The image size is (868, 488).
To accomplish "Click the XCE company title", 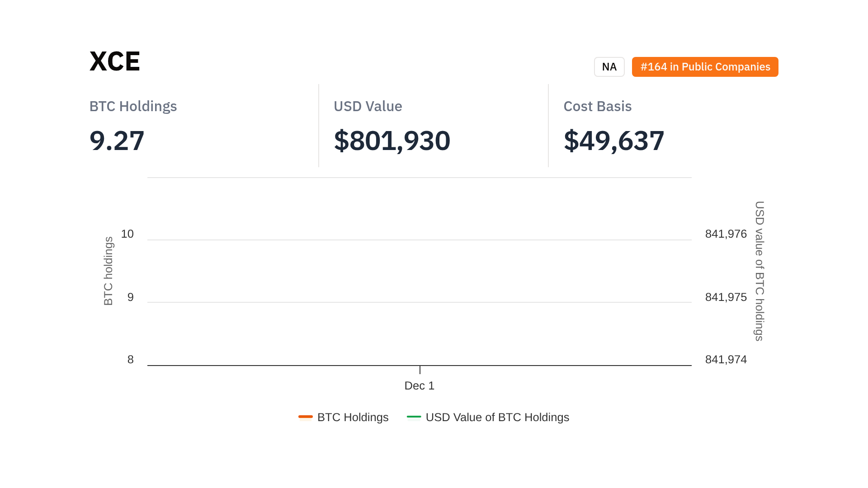I will click(x=115, y=61).
